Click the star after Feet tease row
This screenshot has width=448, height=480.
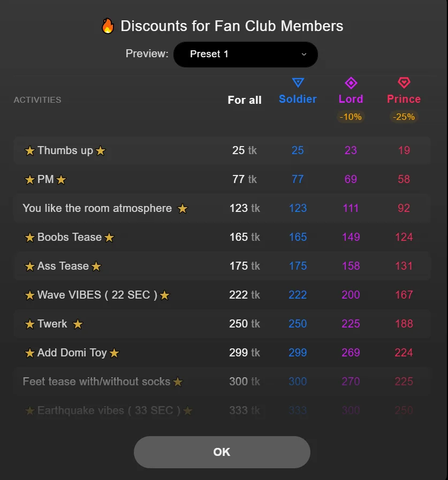178,382
